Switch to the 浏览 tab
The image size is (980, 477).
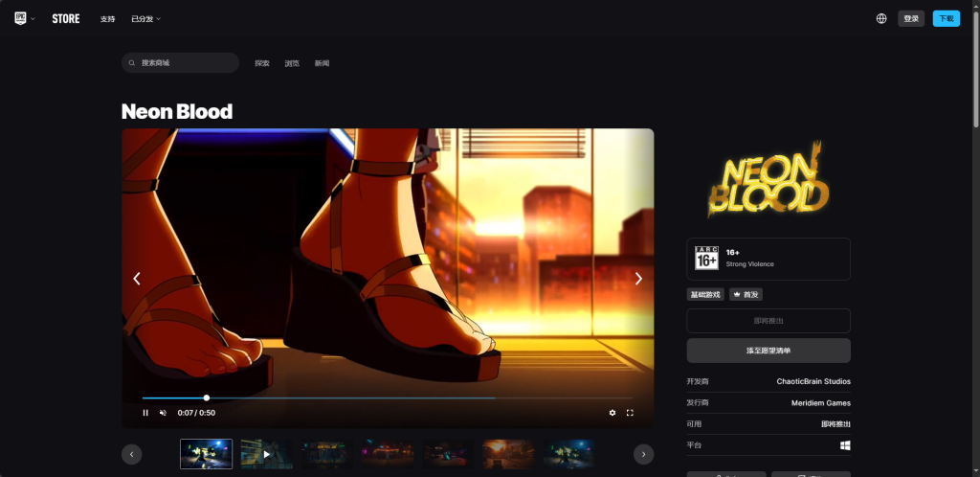tap(292, 63)
